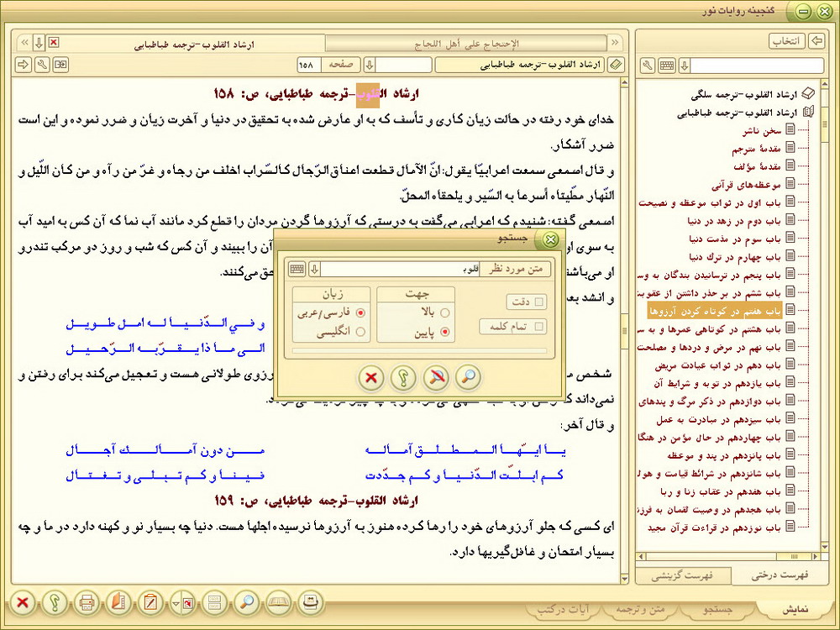
Task: Click the crossed-out magnifier button in the dialog
Action: pyautogui.click(x=436, y=377)
